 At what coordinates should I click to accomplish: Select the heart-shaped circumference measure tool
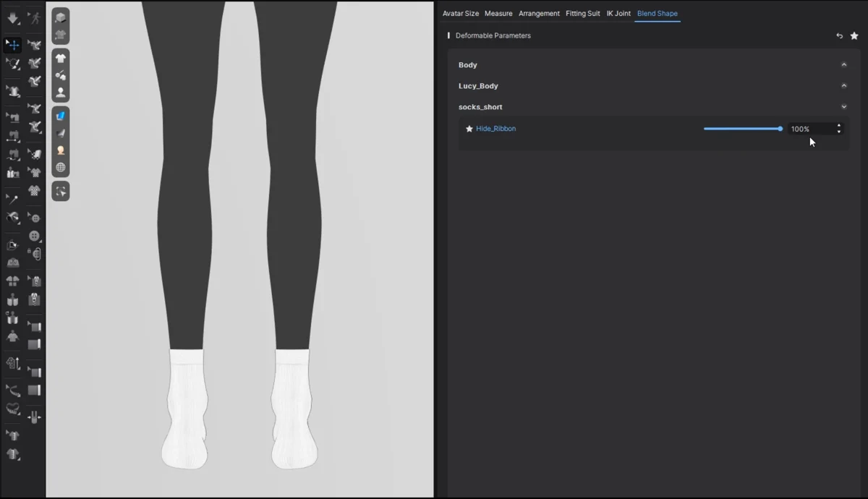(12, 409)
